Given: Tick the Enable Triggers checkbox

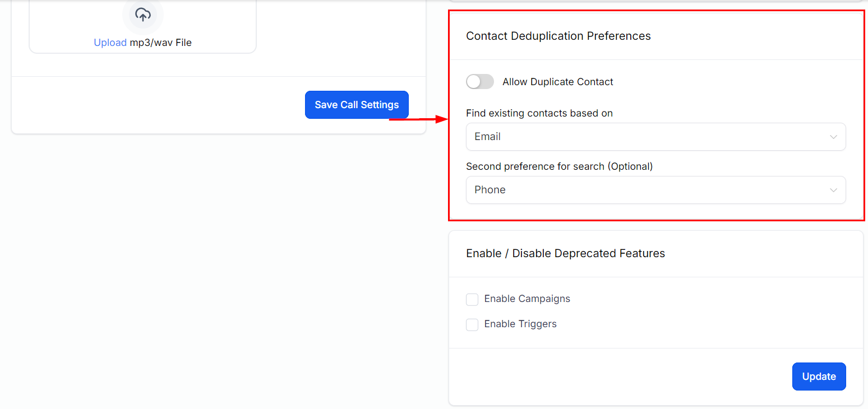Looking at the screenshot, I should (472, 325).
